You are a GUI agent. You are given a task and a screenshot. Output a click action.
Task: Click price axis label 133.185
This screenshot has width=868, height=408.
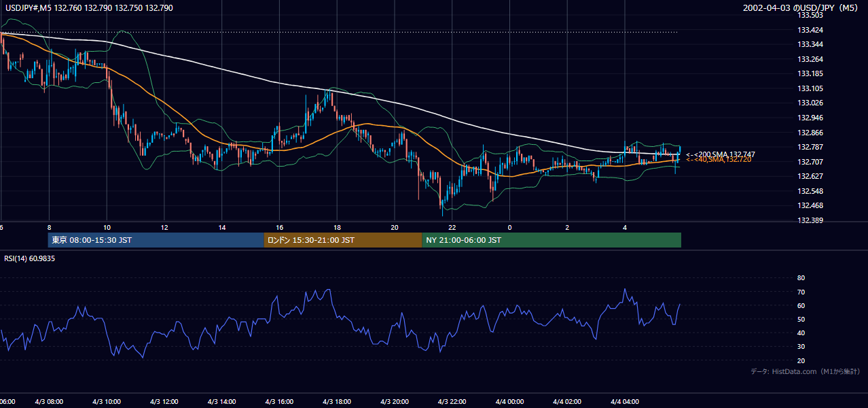pyautogui.click(x=810, y=73)
